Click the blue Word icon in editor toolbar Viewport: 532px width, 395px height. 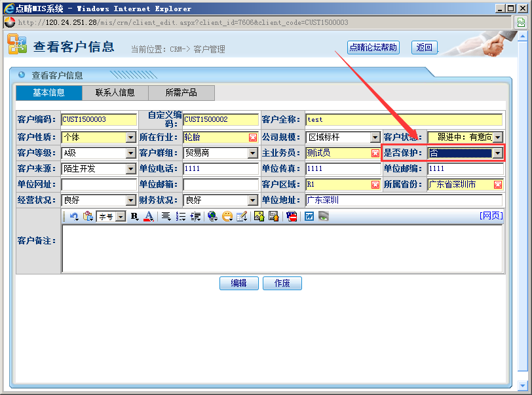pos(309,216)
